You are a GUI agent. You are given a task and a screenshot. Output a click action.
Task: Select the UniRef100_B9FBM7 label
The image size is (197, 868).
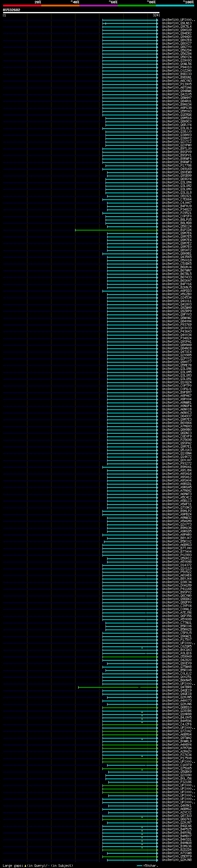tap(176, 393)
